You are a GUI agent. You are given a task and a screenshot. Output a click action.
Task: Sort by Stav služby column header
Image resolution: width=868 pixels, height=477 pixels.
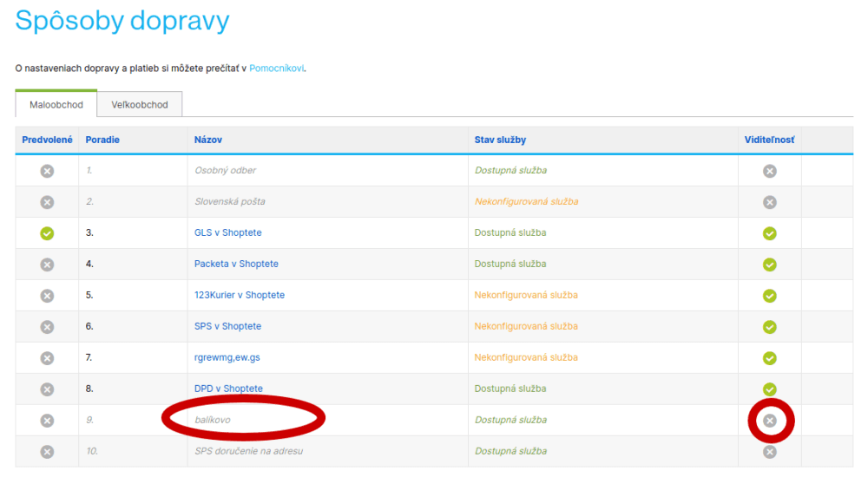pos(500,140)
